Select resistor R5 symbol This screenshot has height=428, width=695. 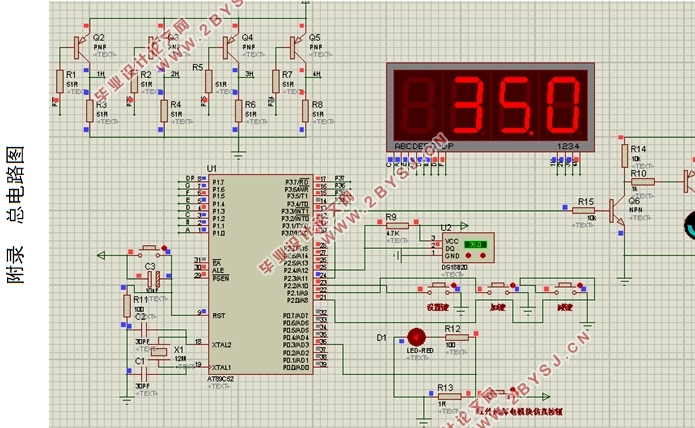[x=208, y=82]
